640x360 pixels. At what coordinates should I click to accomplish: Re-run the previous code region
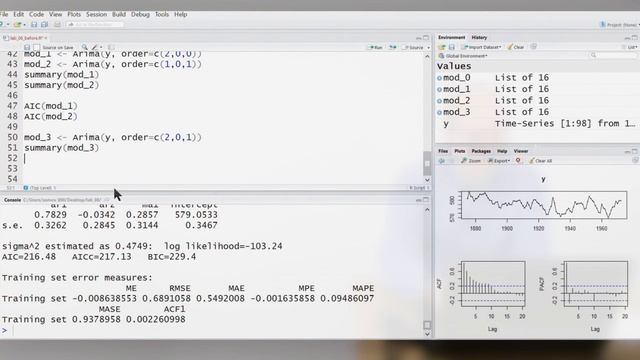tap(393, 47)
